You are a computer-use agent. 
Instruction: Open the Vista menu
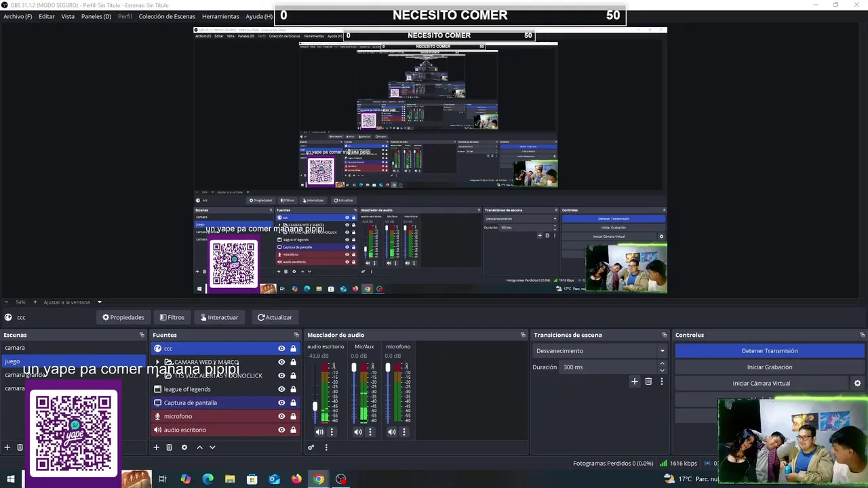68,16
